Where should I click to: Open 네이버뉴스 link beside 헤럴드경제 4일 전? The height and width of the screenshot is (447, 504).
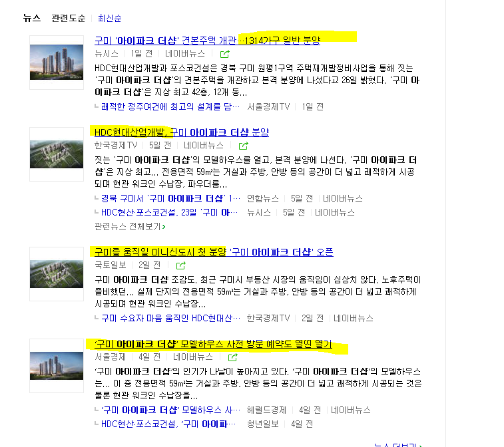tap(351, 410)
